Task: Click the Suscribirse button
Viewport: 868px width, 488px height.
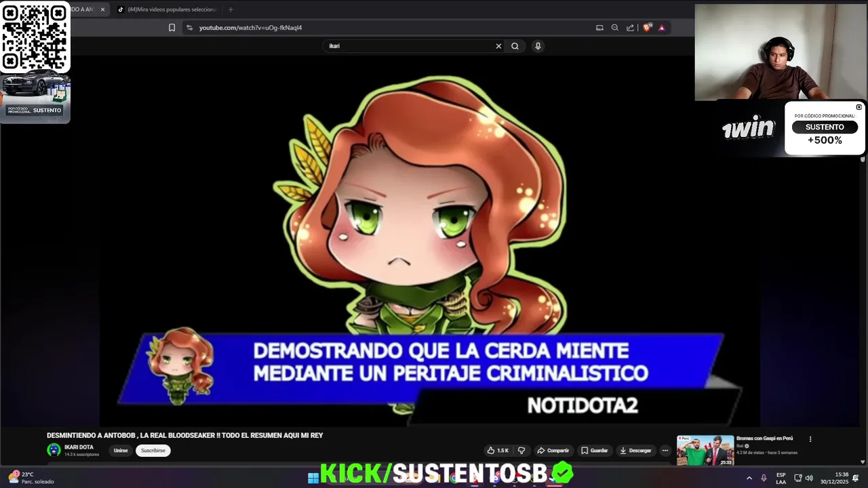Action: pos(153,451)
